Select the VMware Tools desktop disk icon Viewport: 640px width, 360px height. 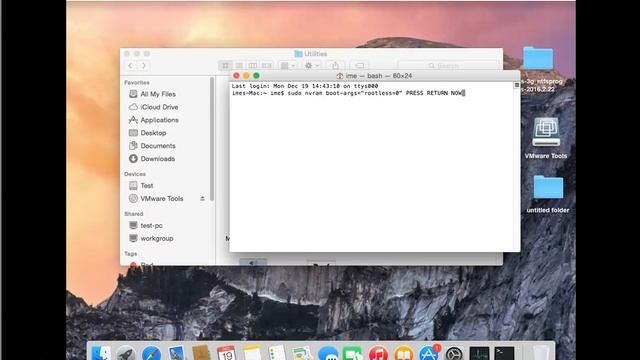[x=546, y=132]
